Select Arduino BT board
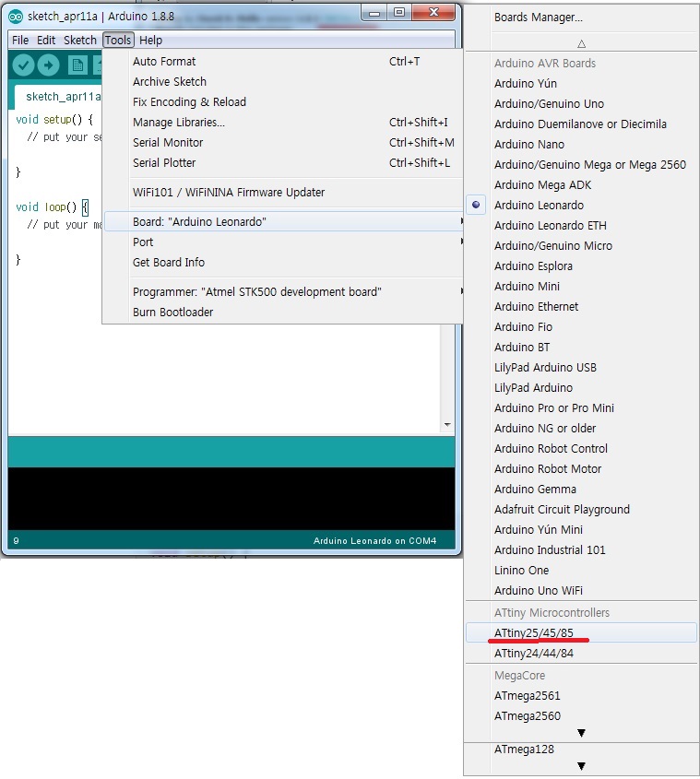Screen dimensions: 700x779 coord(581,348)
